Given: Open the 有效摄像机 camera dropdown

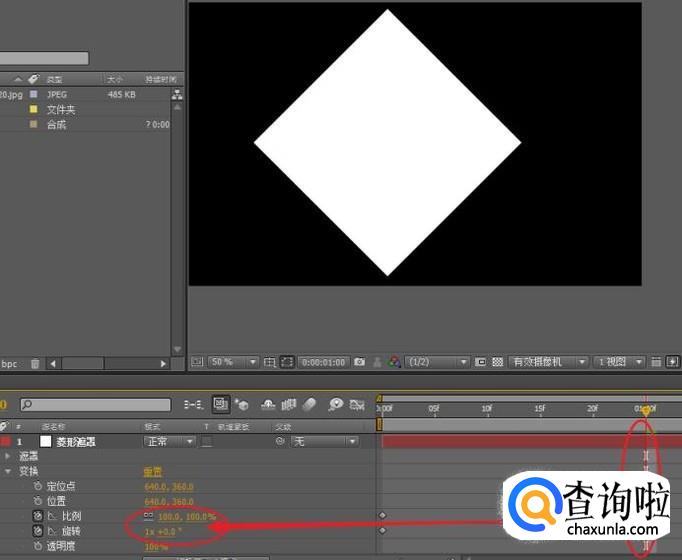Looking at the screenshot, I should (x=548, y=361).
